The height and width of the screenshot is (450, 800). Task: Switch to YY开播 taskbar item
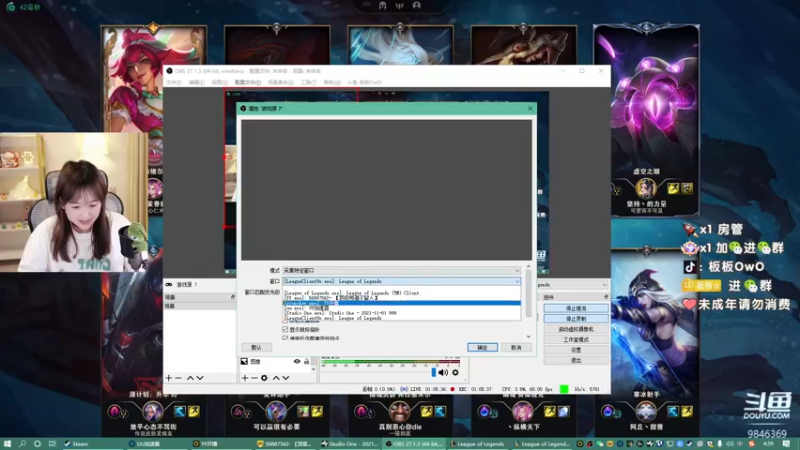point(222,444)
